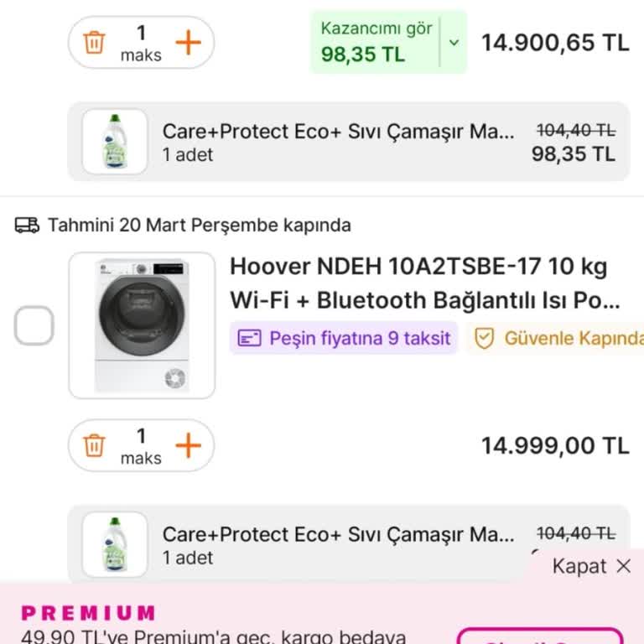This screenshot has width=644, height=644.
Task: Tap the Peşin fiyatına 9 taksit label
Action: click(360, 338)
